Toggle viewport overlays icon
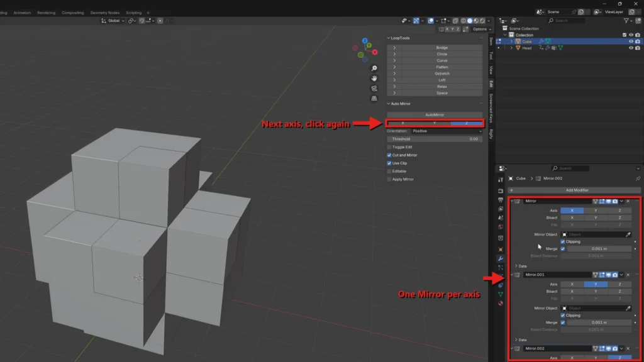The image size is (644, 362). click(430, 21)
